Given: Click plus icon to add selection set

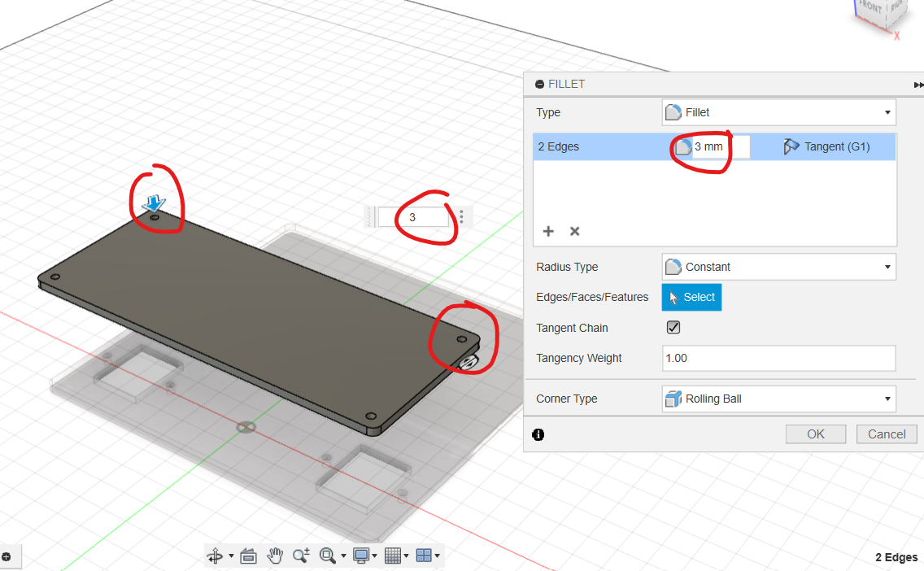Looking at the screenshot, I should 548,231.
